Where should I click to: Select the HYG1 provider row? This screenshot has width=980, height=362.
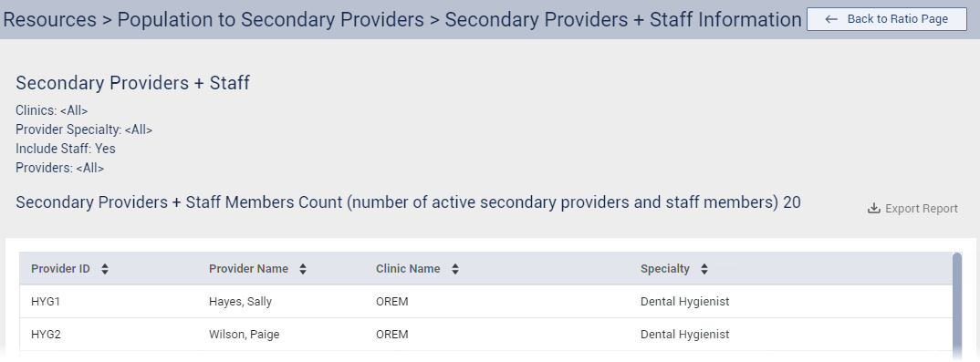click(486, 302)
